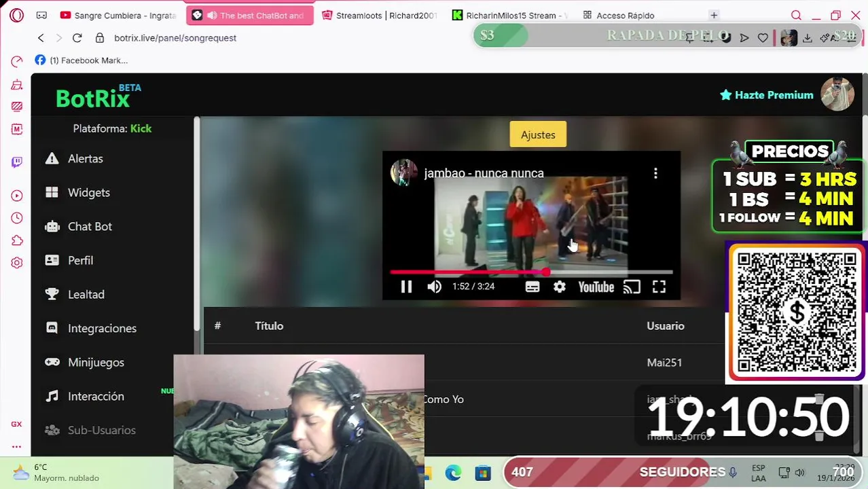Click the # column header
This screenshot has width=868, height=489.
(217, 326)
